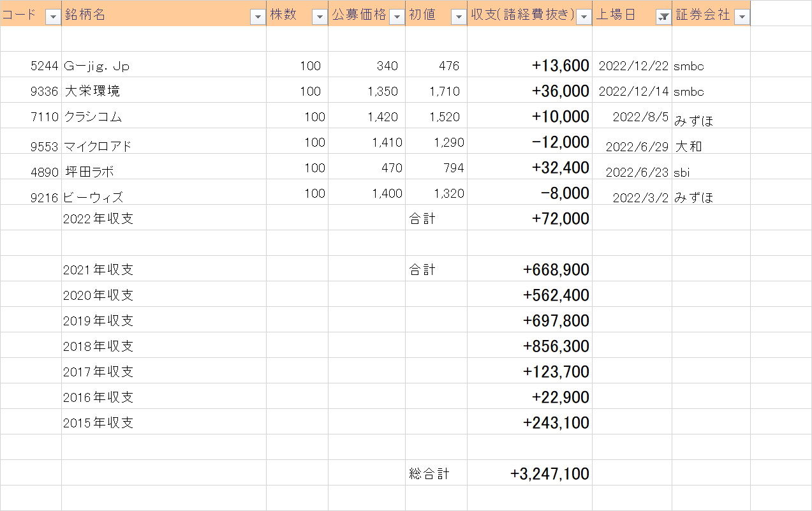Select the 大栄環境 stock name cell

coord(164,90)
